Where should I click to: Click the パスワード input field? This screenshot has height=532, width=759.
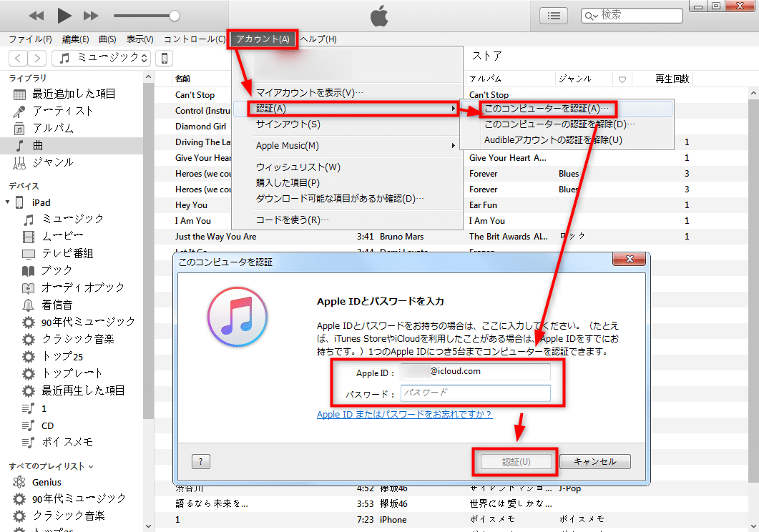pos(476,393)
